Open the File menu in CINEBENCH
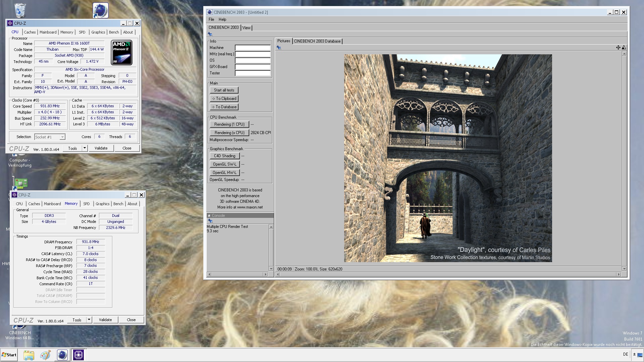The width and height of the screenshot is (644, 362). [x=211, y=19]
